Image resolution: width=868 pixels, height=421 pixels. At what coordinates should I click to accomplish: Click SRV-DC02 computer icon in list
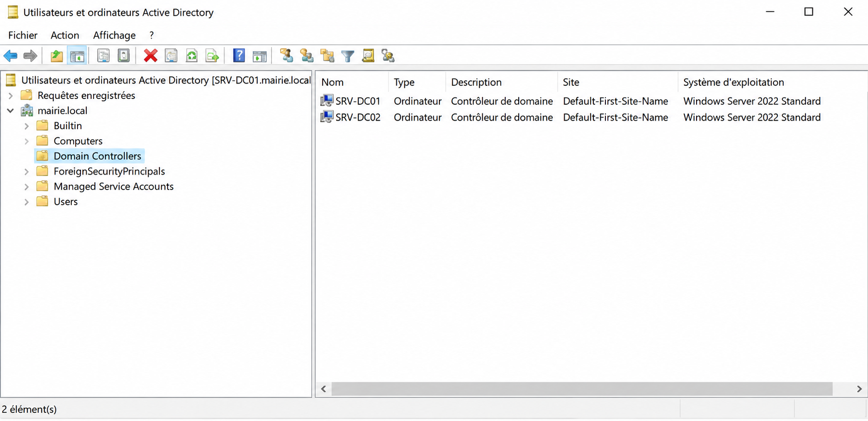click(x=327, y=117)
